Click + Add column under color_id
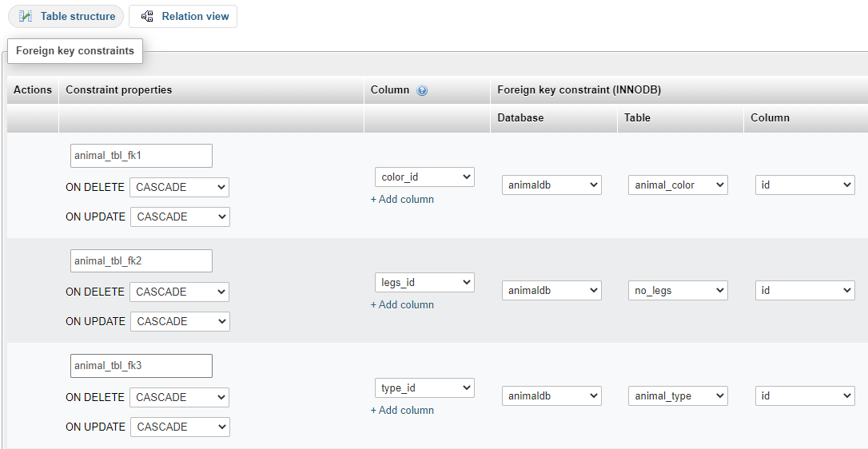Screen dimensions: 868x449 pyautogui.click(x=402, y=199)
